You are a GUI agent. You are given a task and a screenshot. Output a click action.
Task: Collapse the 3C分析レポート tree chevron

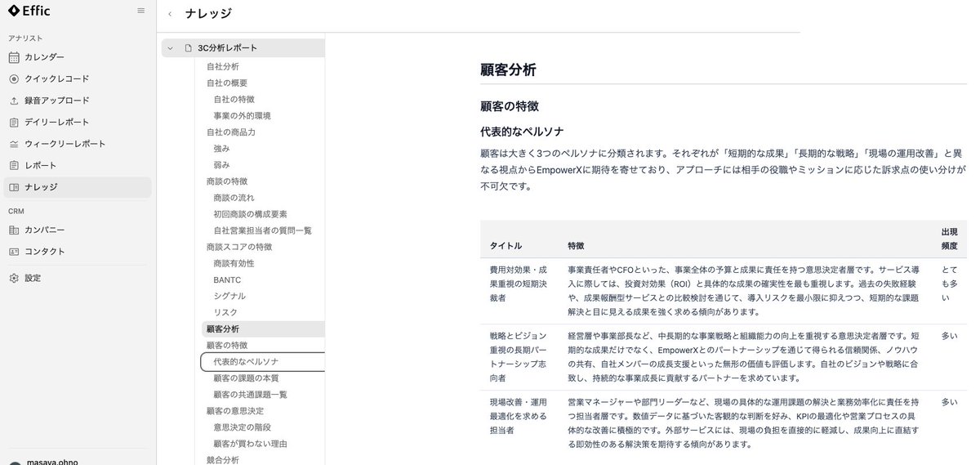tap(170, 48)
